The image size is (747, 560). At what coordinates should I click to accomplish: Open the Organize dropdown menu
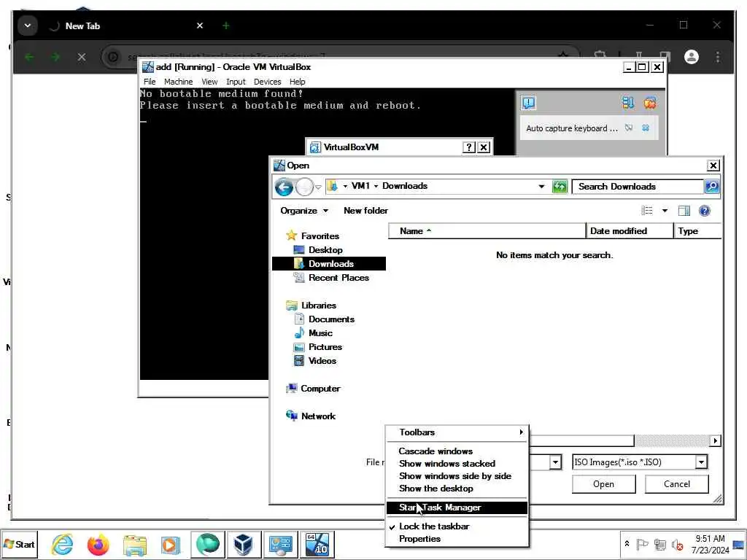click(304, 211)
